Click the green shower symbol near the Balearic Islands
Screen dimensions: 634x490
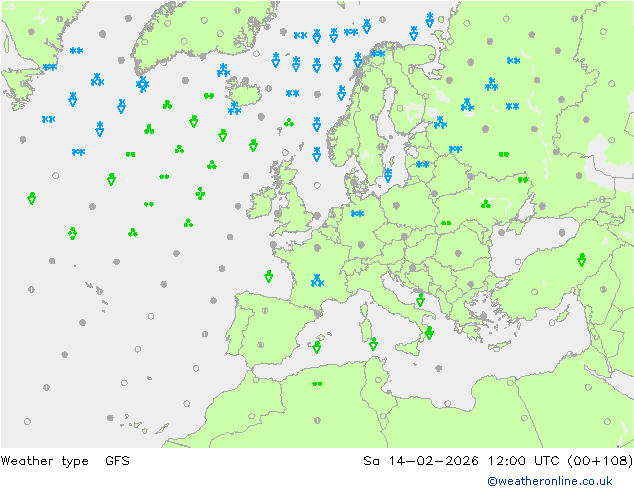coord(317,347)
